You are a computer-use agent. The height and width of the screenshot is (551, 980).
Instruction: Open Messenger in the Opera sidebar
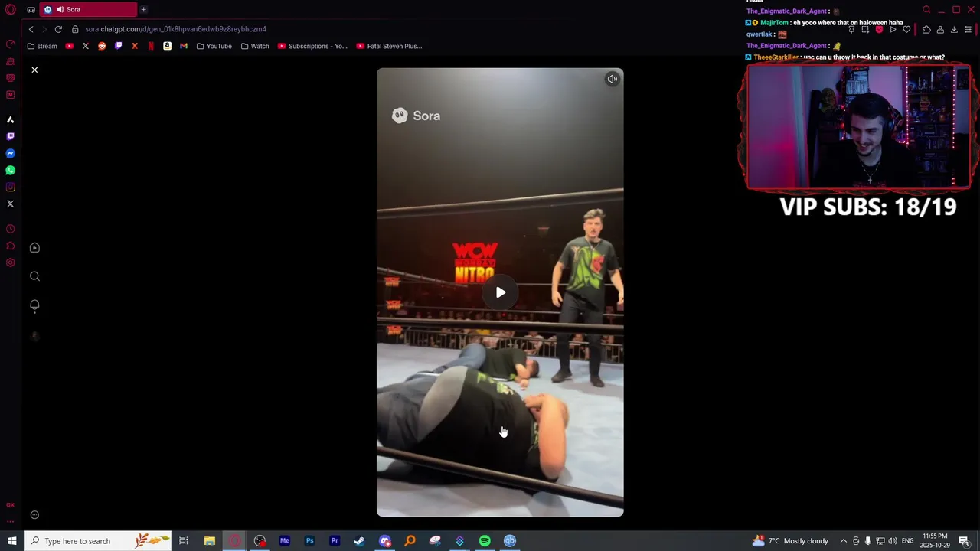[11, 154]
